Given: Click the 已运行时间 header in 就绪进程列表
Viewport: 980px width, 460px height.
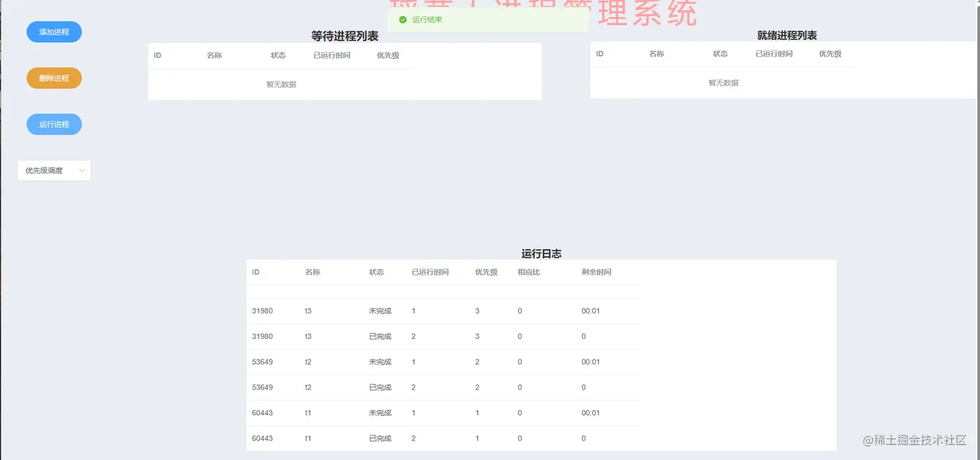Looking at the screenshot, I should [x=774, y=54].
